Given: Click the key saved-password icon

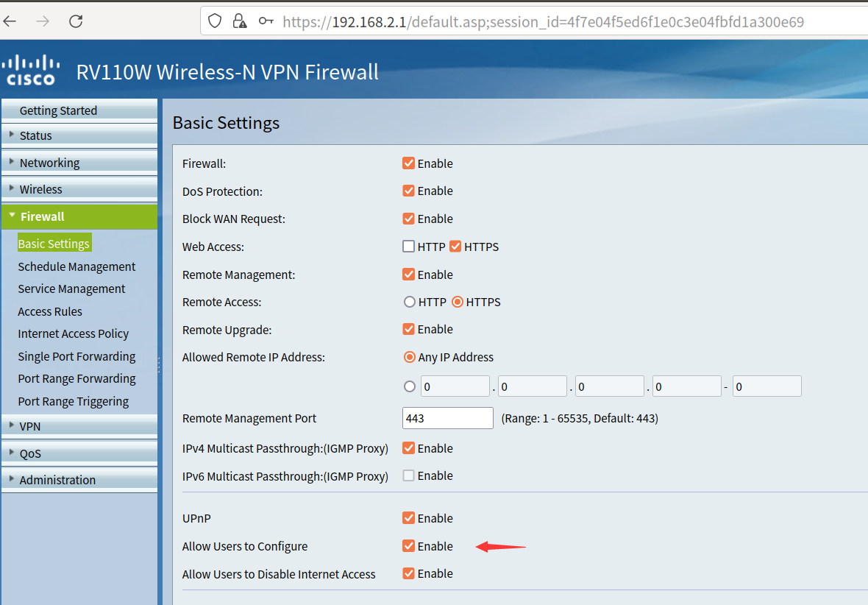Looking at the screenshot, I should (x=266, y=21).
